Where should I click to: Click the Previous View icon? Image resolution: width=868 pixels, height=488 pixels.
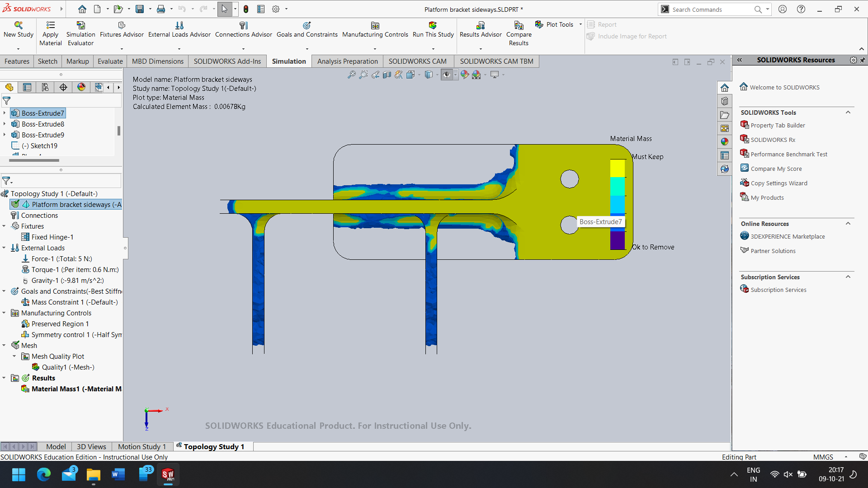click(x=375, y=75)
